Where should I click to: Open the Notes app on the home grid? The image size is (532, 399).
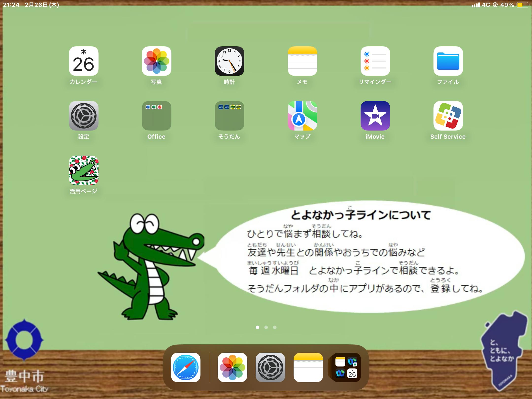[x=302, y=61]
